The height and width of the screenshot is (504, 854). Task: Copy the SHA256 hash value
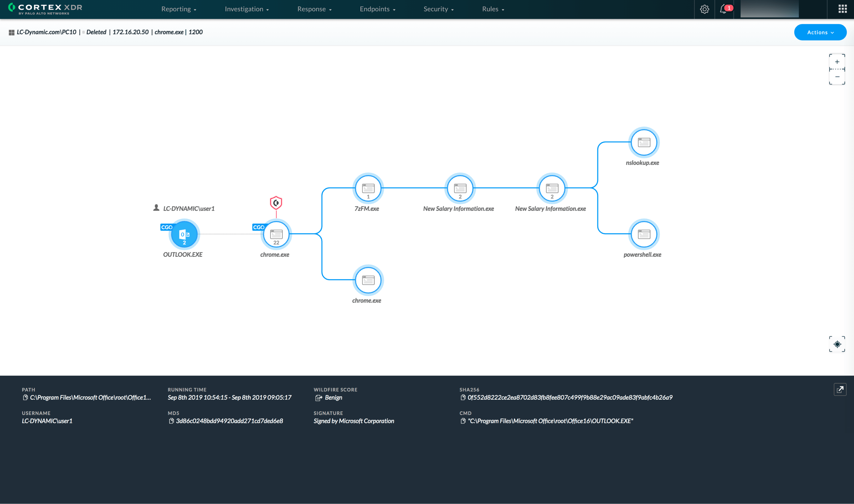click(463, 397)
